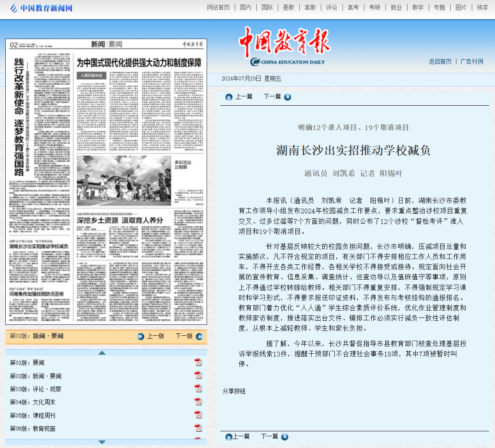Click the 多彩活动过假期 photo on the page image
Viewport: 495px width, 448px height.
124,181
